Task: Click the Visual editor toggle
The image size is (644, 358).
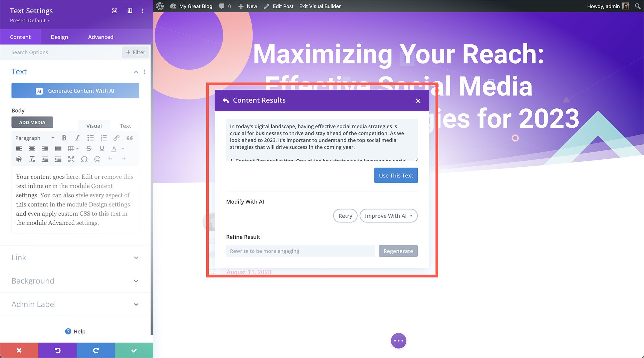Action: point(94,126)
